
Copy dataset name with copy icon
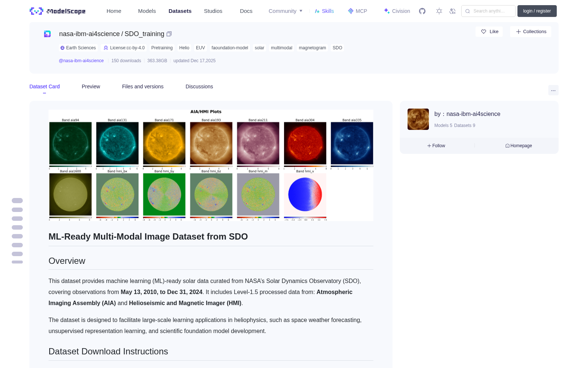pyautogui.click(x=169, y=34)
